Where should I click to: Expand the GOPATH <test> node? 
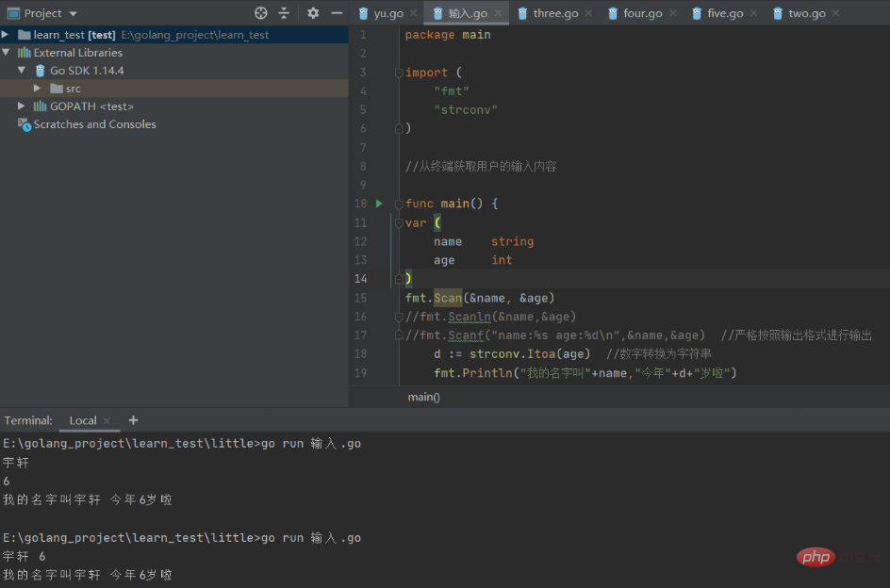[21, 106]
